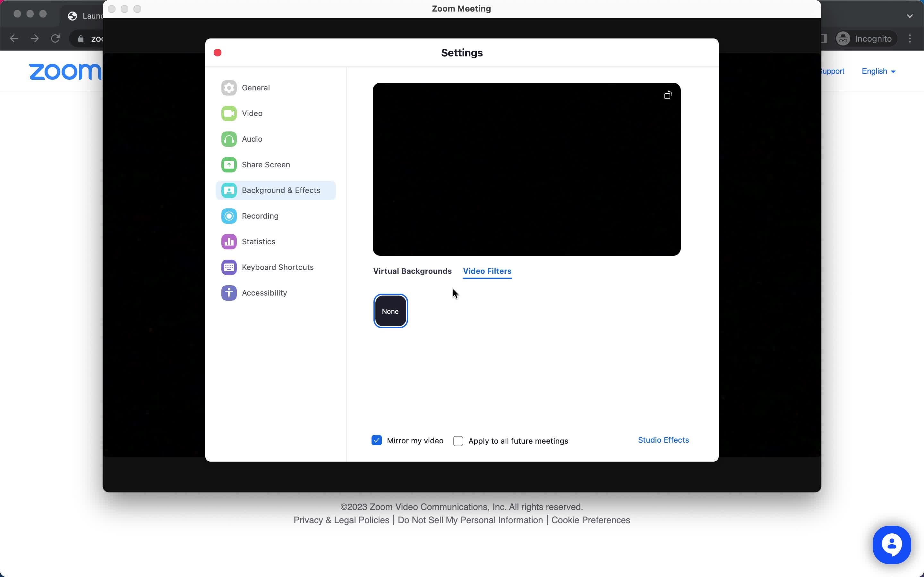Toggle Apply to all future meetings

[x=458, y=441]
